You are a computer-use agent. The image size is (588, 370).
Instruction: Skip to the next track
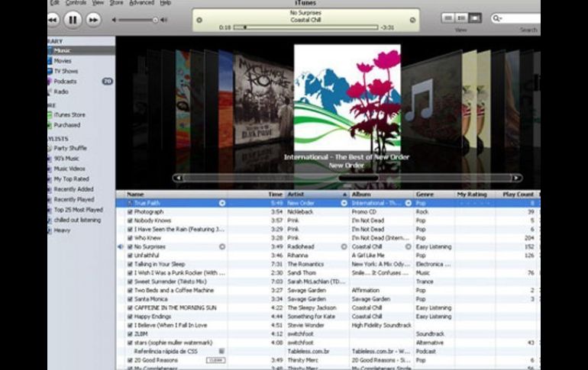coord(93,19)
